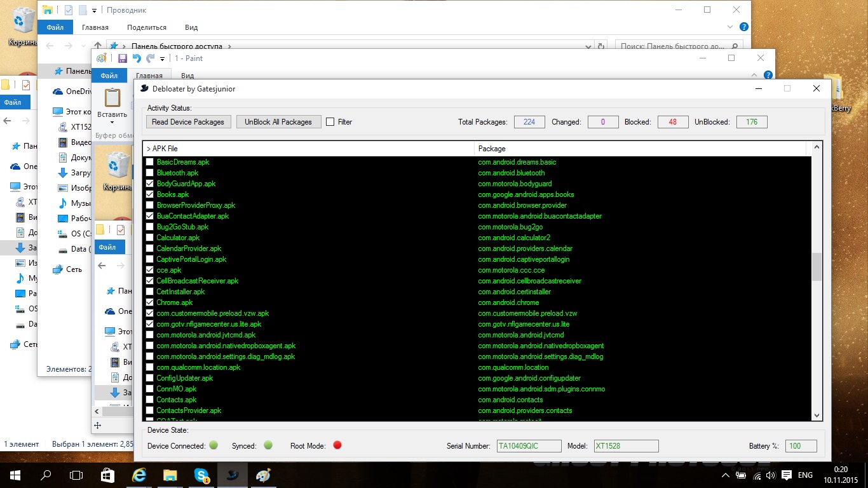Enable the Filter checkbox
This screenshot has height=488, width=868.
330,122
